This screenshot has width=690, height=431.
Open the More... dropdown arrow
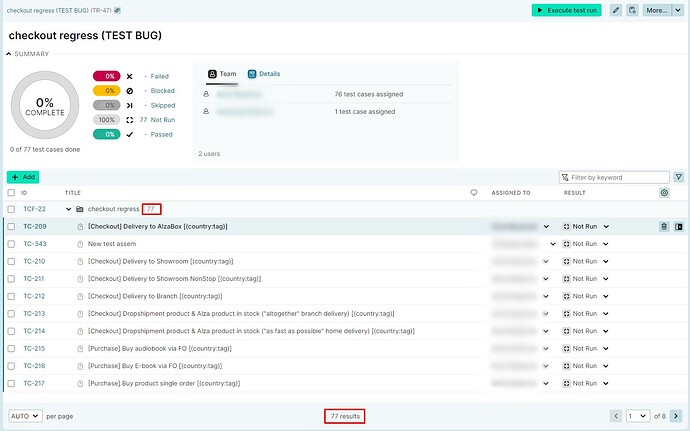point(678,10)
